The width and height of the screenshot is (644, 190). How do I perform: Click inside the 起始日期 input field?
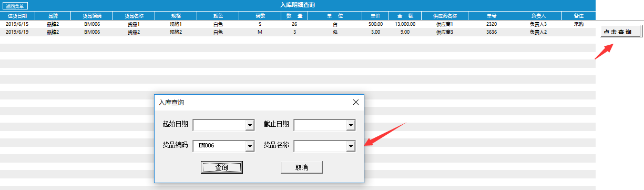coord(219,125)
